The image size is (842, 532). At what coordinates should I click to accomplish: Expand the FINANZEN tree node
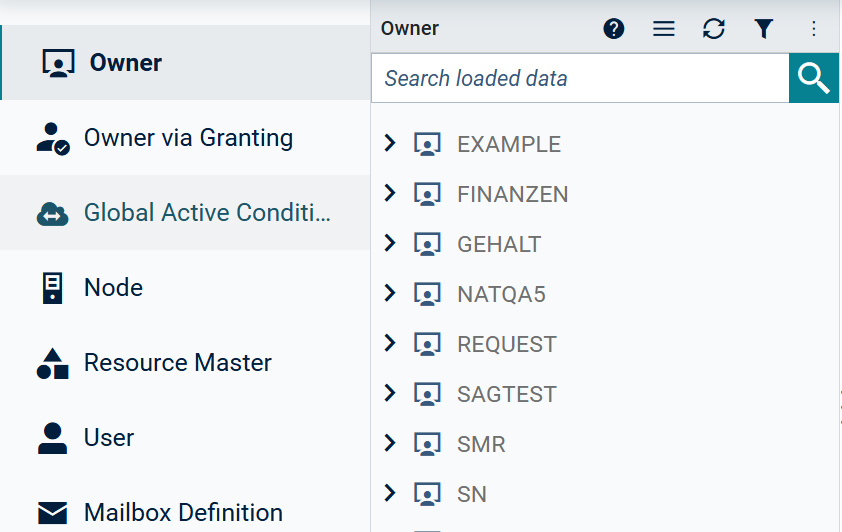(390, 193)
